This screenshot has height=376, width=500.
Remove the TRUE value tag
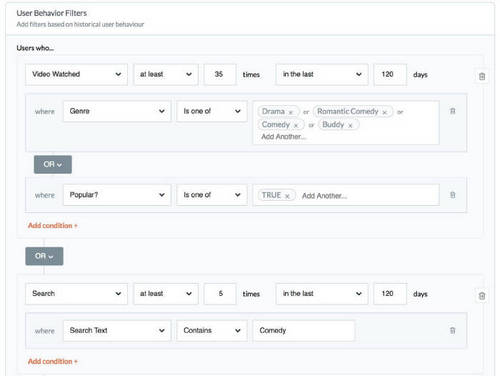tap(287, 196)
